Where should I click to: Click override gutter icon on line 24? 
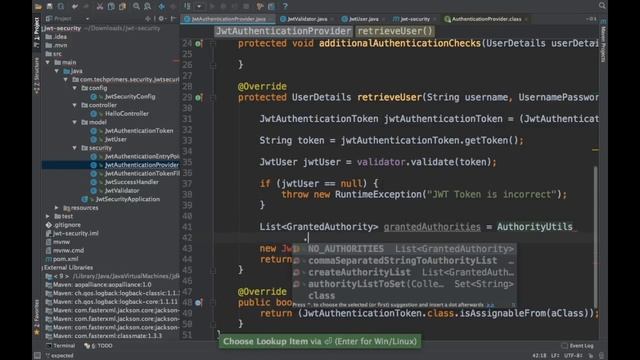coord(198,44)
